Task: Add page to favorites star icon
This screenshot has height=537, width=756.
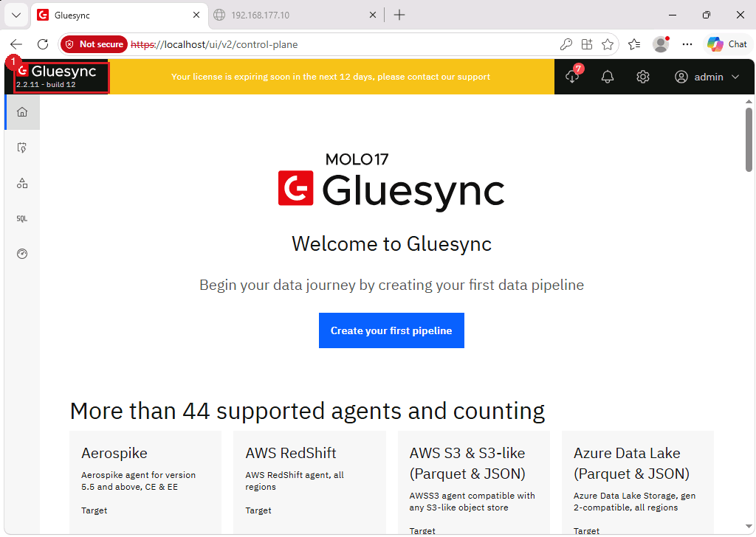Action: tap(608, 44)
